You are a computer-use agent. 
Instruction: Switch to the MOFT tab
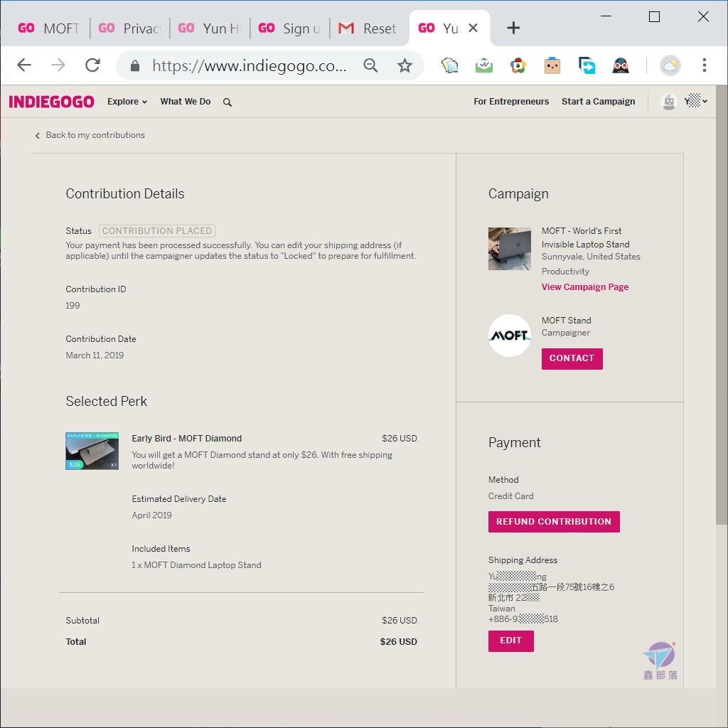(x=49, y=28)
